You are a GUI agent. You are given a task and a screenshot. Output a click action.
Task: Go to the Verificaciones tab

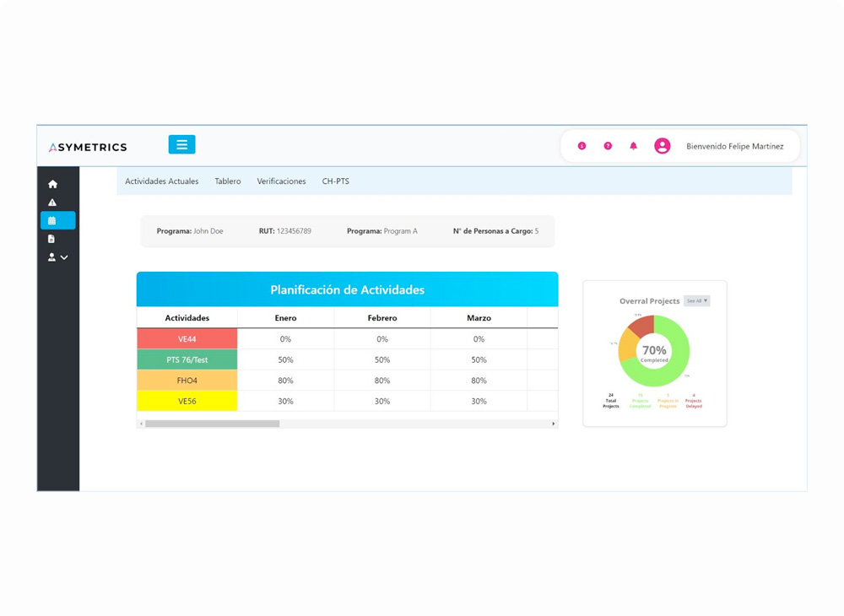(281, 181)
